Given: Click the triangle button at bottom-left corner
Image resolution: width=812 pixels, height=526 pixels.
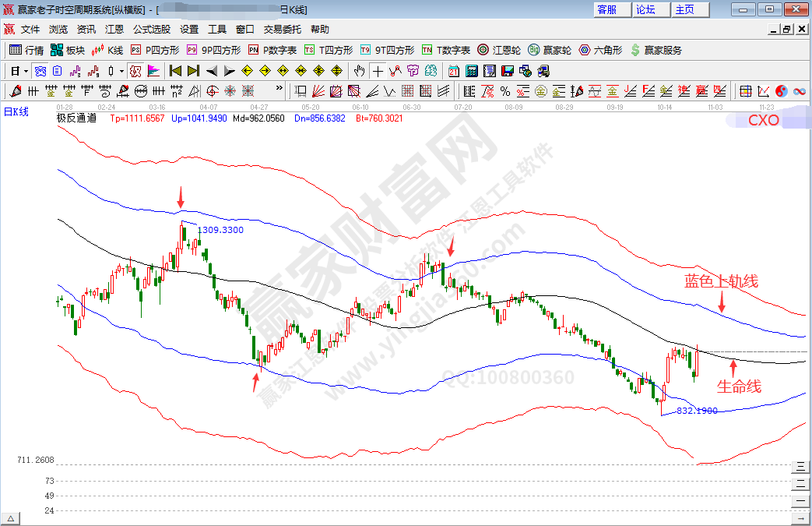Looking at the screenshot, I should point(11,518).
